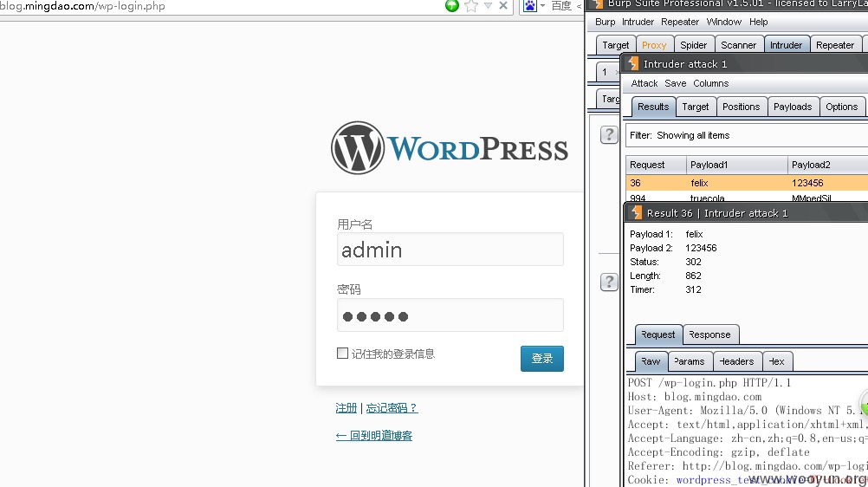Click the Filter: Showing all items bar

pos(747,136)
